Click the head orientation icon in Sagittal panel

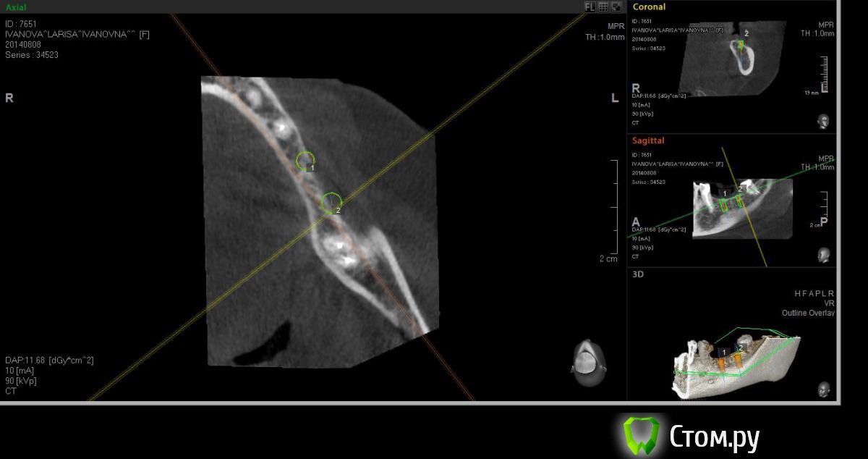(x=823, y=255)
